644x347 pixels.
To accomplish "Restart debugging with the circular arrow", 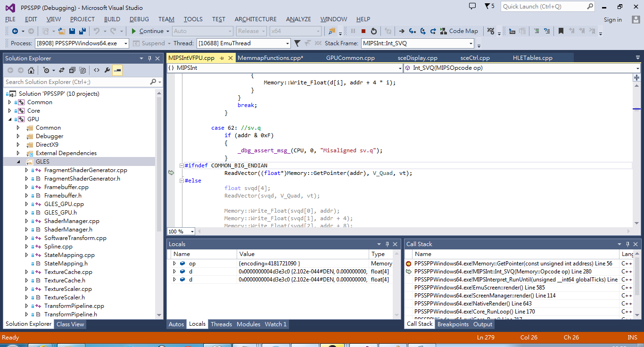I will tap(374, 31).
